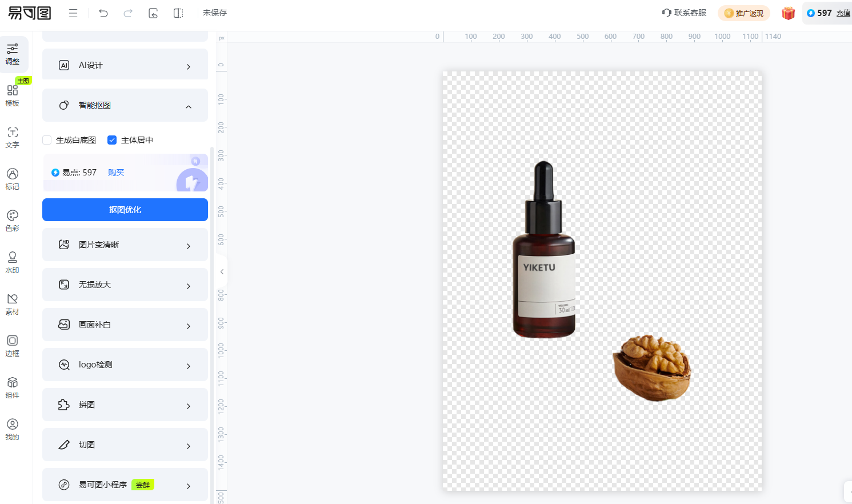Expand the 易可图小程序 section arrow
The height and width of the screenshot is (504, 852).
[x=189, y=486]
